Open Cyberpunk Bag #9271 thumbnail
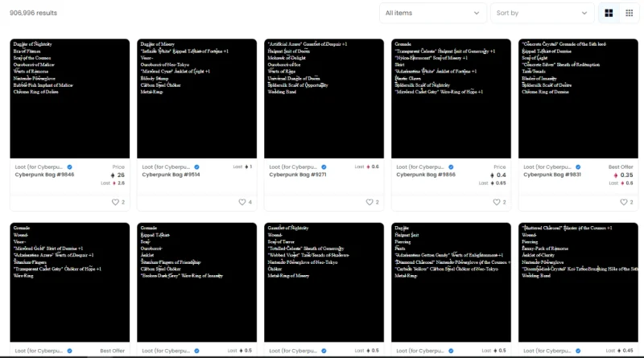The image size is (644, 358). point(324,98)
